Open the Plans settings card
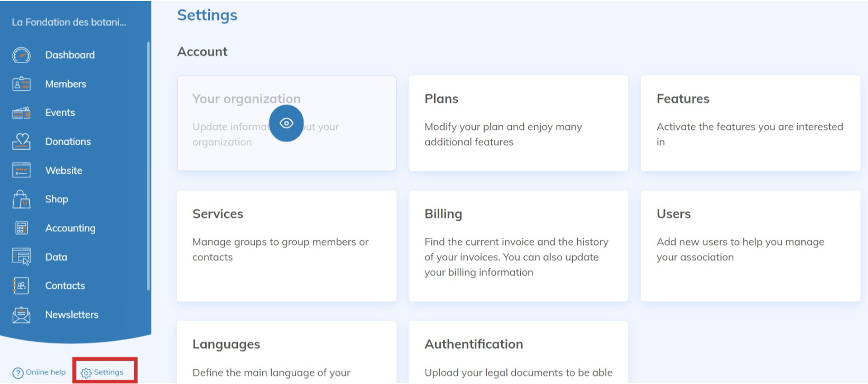The height and width of the screenshot is (384, 868). coord(518,123)
